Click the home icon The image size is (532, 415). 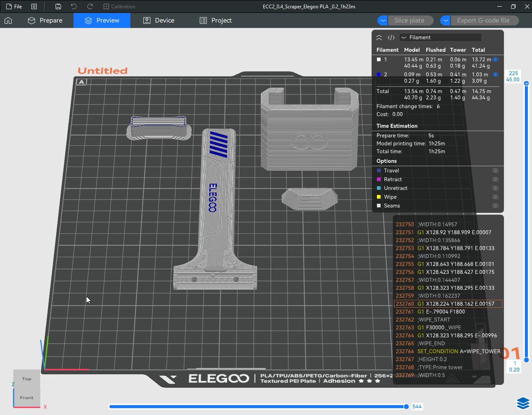(8, 20)
